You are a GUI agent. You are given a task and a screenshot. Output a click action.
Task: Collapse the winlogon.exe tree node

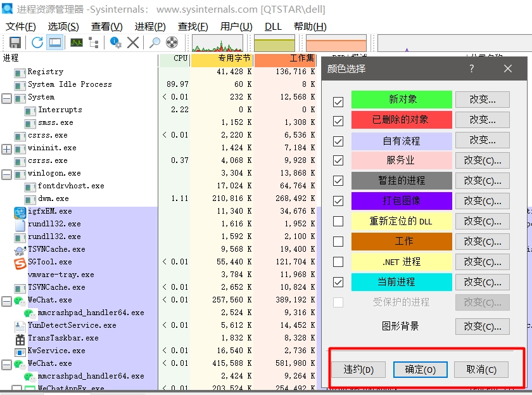[x=7, y=174]
